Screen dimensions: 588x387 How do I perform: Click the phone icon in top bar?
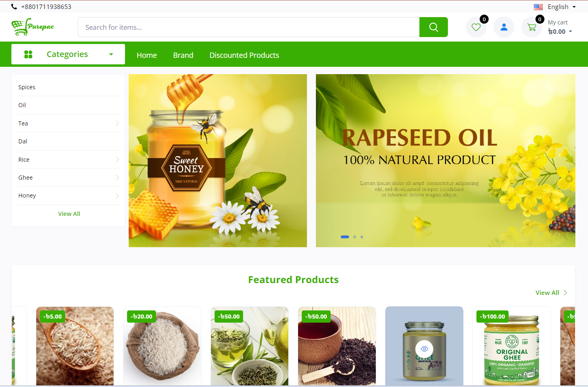(x=14, y=7)
